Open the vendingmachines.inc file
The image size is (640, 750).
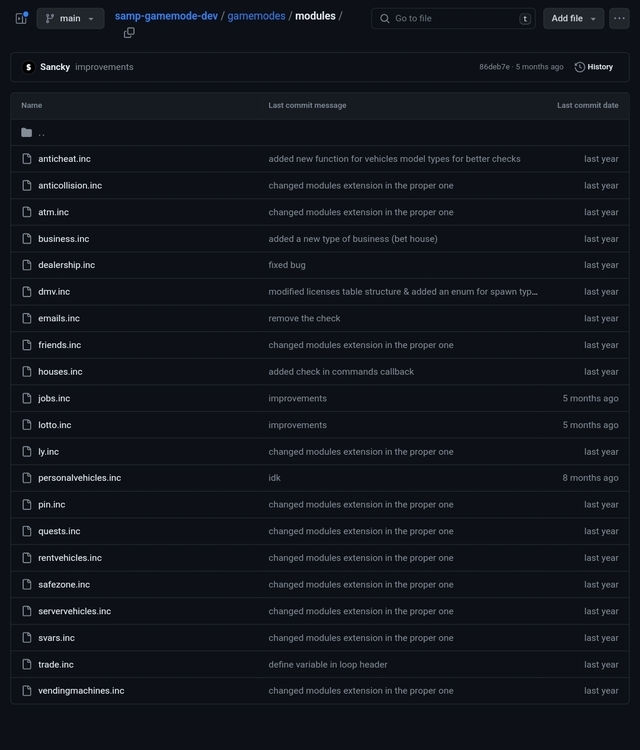point(81,691)
